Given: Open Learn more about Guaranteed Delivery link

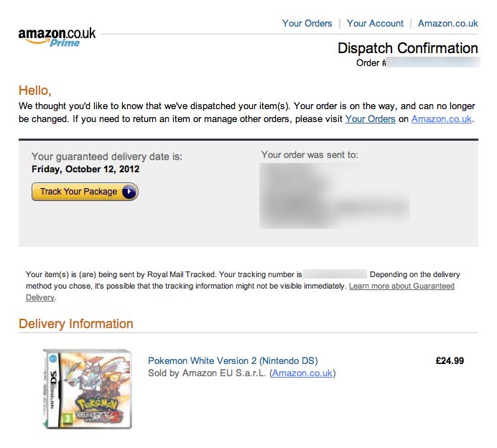Looking at the screenshot, I should point(240,291).
